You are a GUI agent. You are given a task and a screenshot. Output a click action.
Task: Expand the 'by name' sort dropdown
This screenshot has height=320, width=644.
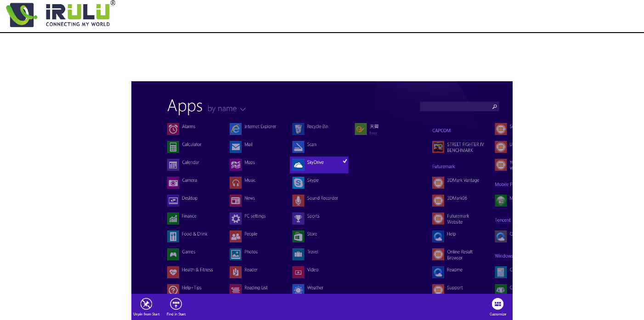coord(226,109)
